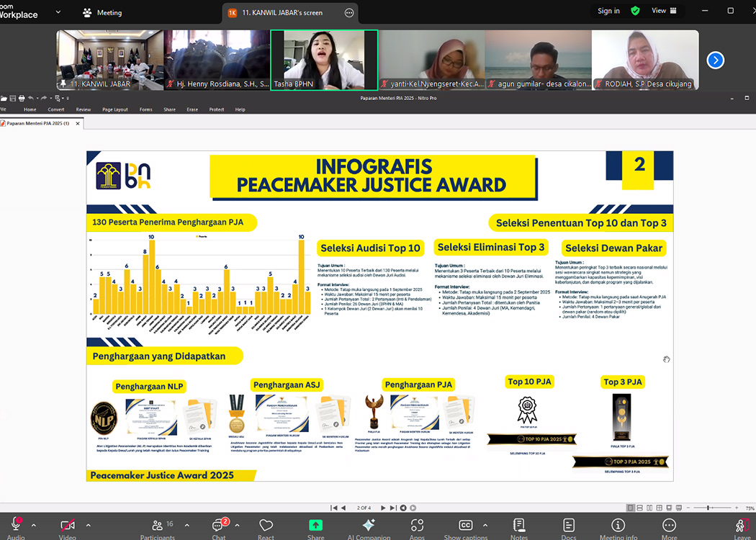This screenshot has width=756, height=540.
Task: Open the React emoji panel
Action: click(266, 526)
